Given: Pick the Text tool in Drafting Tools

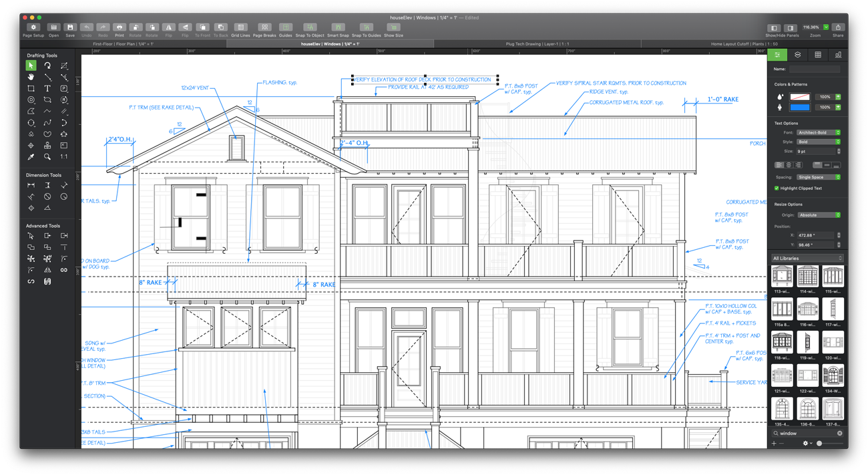Looking at the screenshot, I should coord(47,88).
